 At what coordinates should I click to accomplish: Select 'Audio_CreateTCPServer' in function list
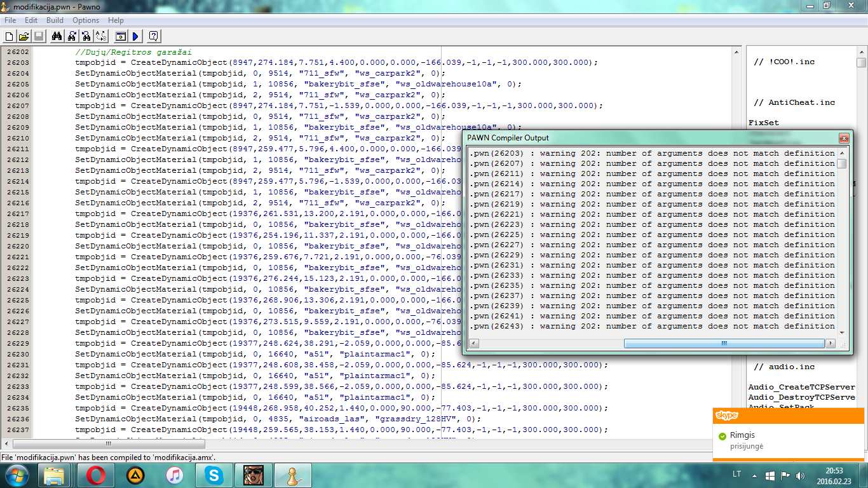(x=801, y=387)
